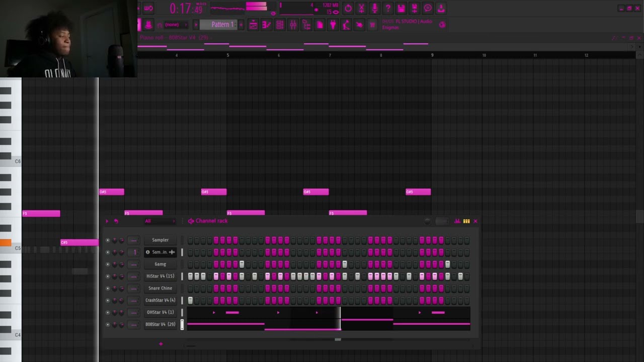The height and width of the screenshot is (362, 644).
Task: Mute the Snare Chine channel LED
Action: (x=107, y=289)
